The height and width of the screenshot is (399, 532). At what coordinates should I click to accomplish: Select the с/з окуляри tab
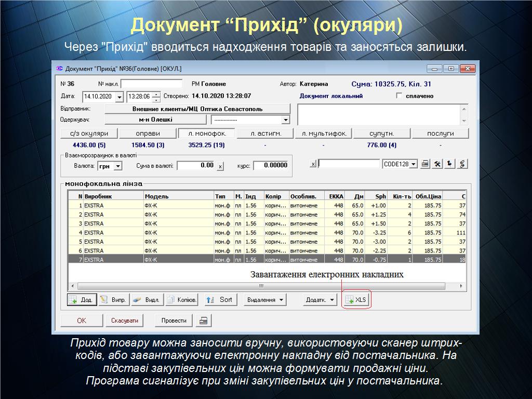tap(89, 134)
